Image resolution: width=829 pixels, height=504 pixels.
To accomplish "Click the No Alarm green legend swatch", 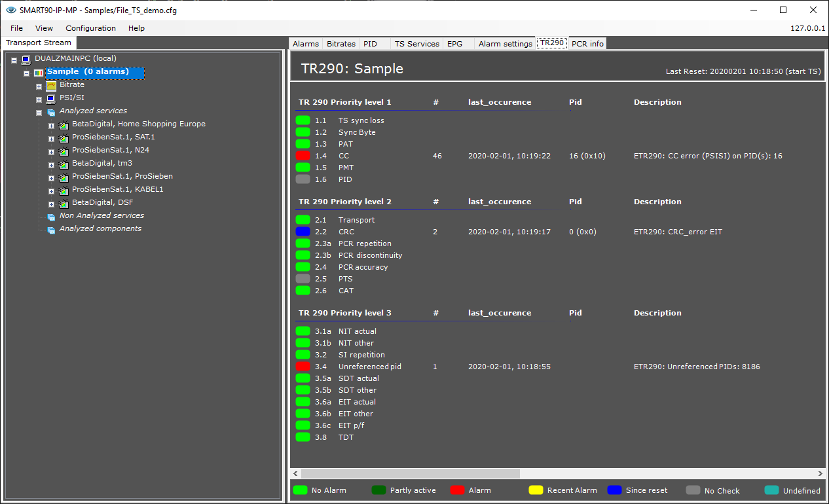I will tap(300, 490).
